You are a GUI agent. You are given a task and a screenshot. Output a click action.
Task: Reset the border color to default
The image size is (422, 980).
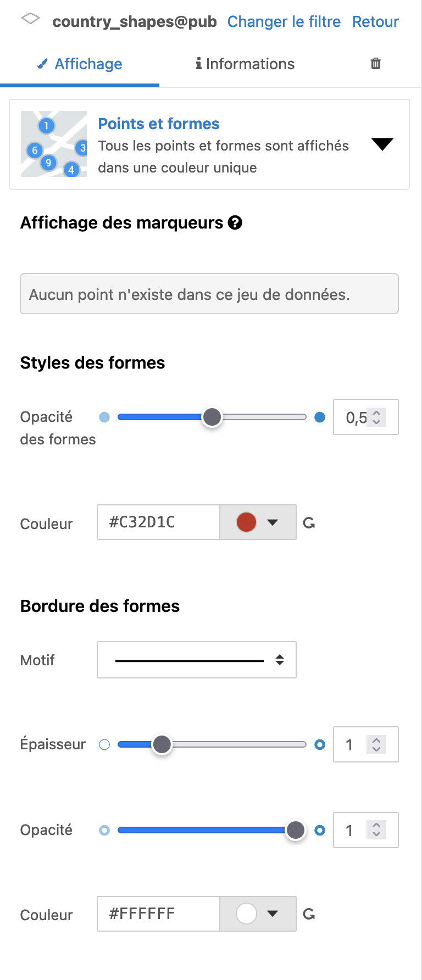pyautogui.click(x=309, y=914)
